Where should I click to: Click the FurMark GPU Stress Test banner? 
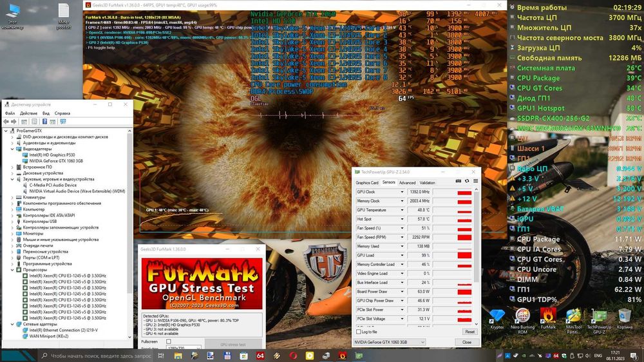tap(202, 283)
